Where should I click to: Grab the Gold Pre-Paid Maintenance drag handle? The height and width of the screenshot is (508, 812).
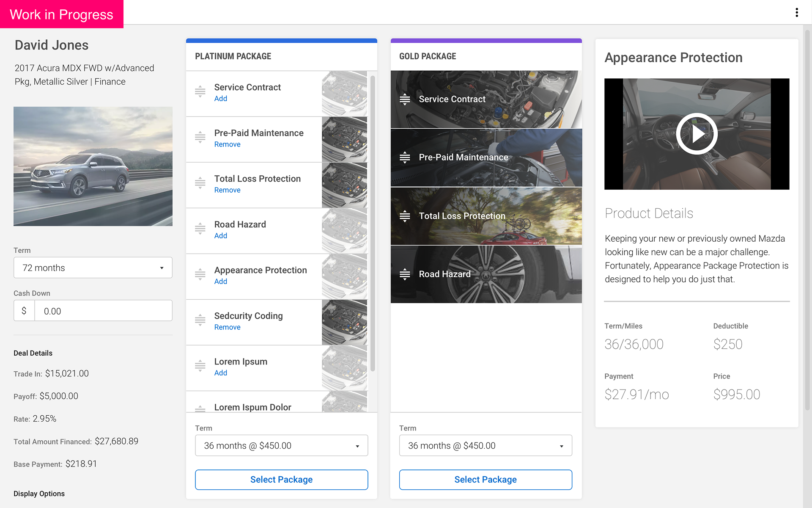click(x=405, y=157)
